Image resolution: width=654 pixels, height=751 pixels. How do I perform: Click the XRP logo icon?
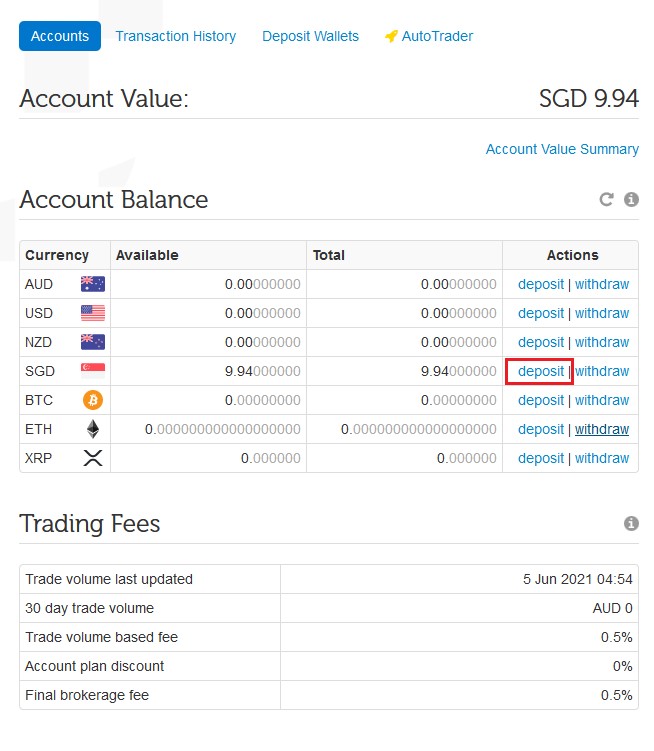pyautogui.click(x=93, y=458)
